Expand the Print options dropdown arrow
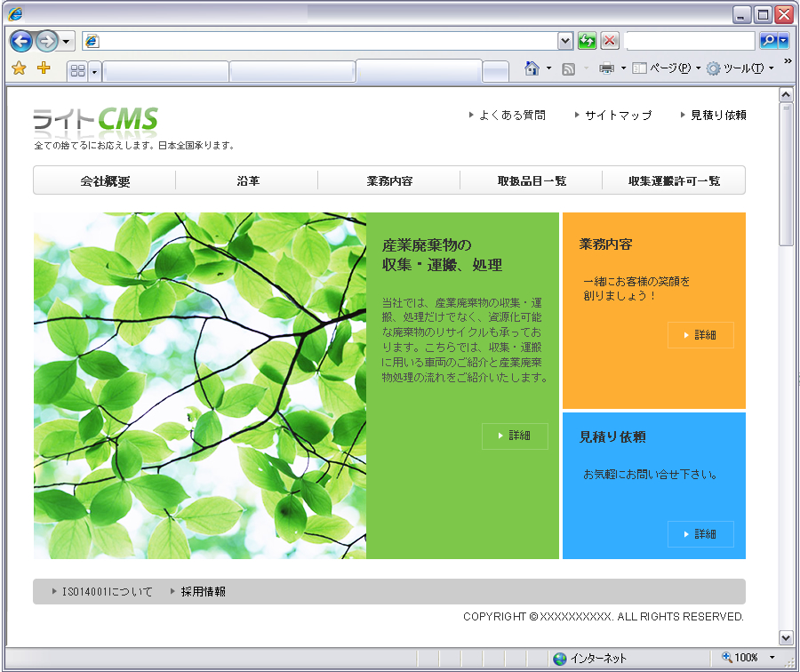 pyautogui.click(x=623, y=68)
